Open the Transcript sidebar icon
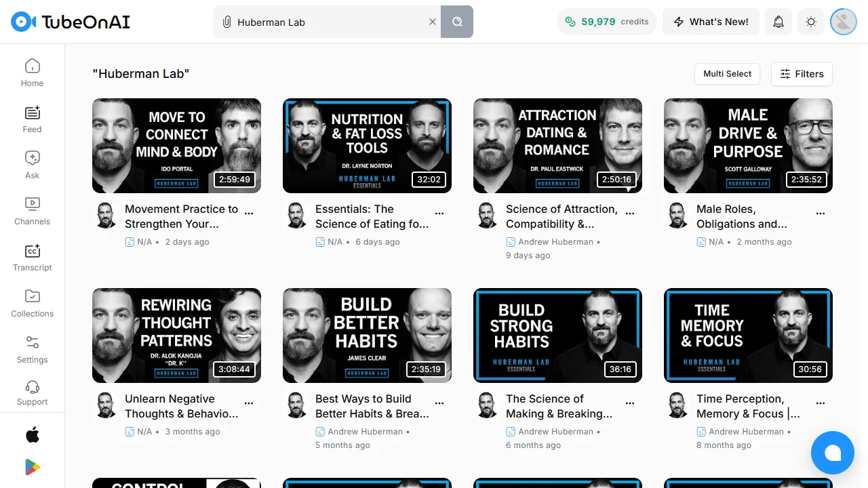 coord(32,250)
